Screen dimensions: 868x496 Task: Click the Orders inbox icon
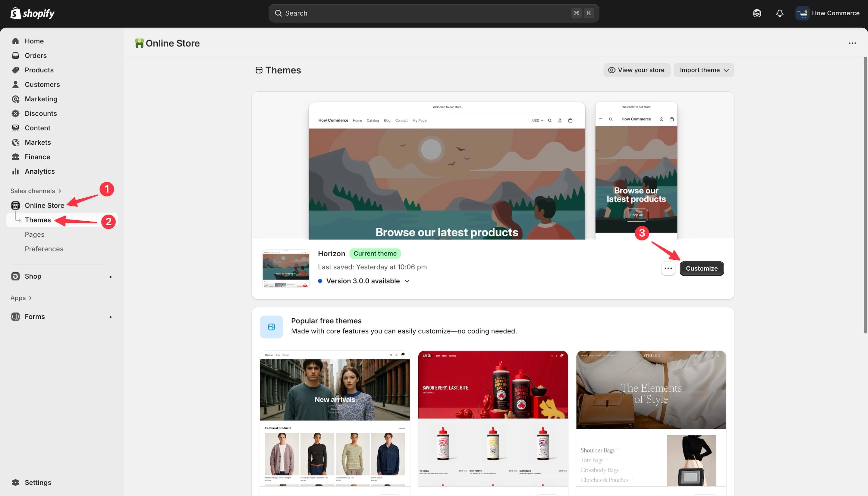point(15,55)
